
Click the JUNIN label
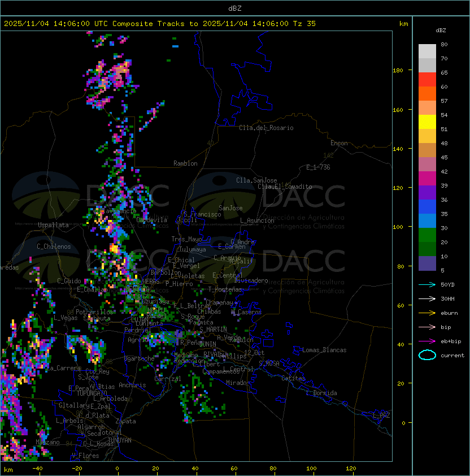pos(208,344)
